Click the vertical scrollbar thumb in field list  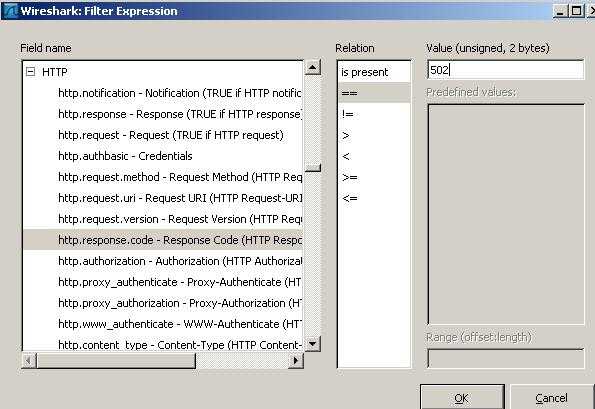coord(313,167)
